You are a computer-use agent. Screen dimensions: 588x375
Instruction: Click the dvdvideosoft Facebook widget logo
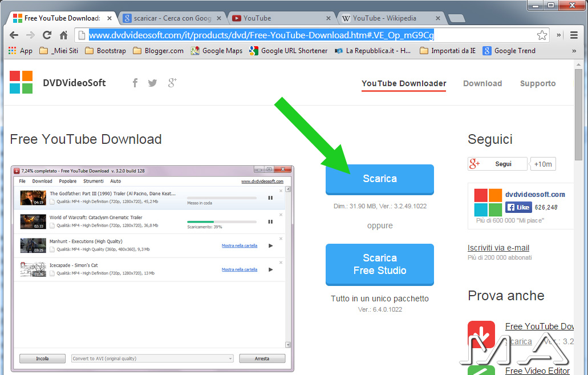pyautogui.click(x=488, y=202)
